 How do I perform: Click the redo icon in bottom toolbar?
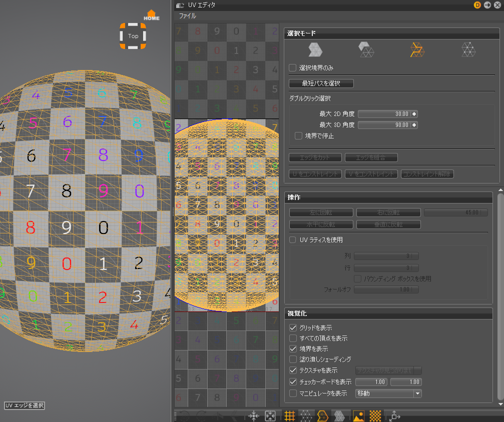[202, 416]
